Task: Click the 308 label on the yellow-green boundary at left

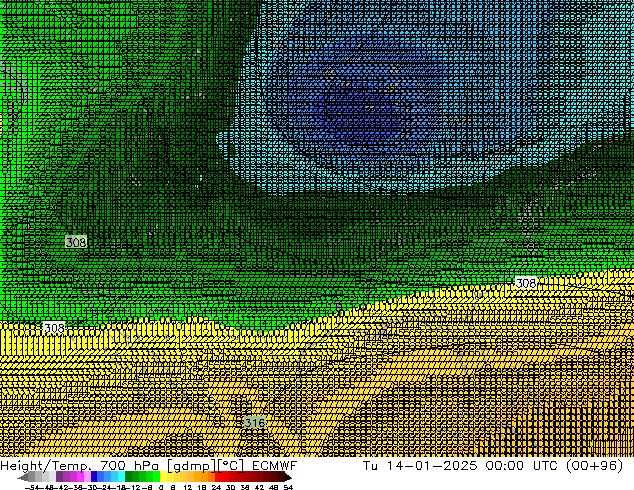Action: pos(54,328)
